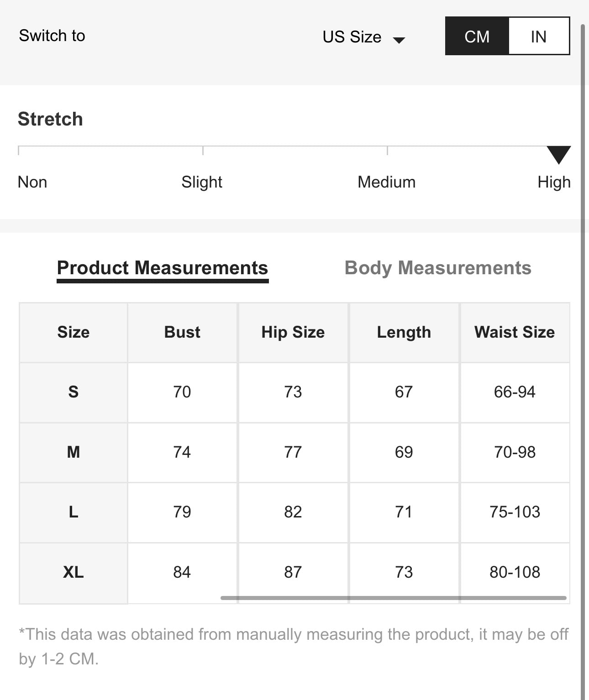
Task: Select the XL size row label
Action: 74,572
